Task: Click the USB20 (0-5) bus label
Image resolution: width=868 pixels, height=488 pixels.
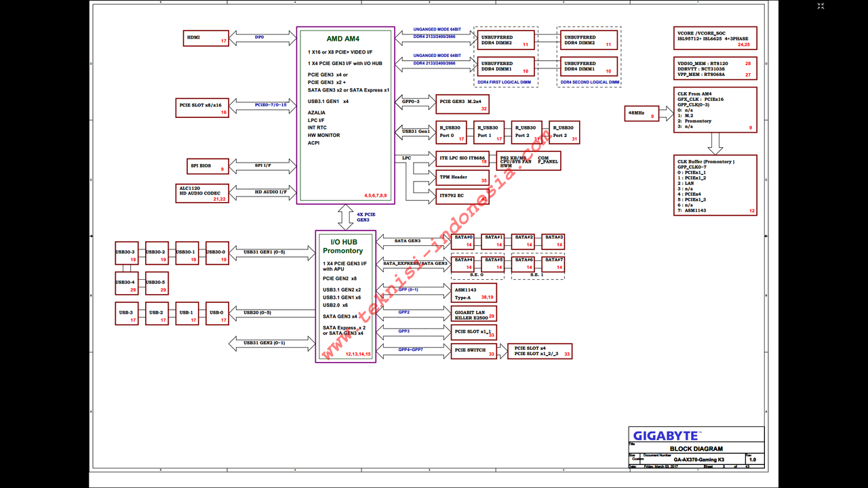Action: 257,312
